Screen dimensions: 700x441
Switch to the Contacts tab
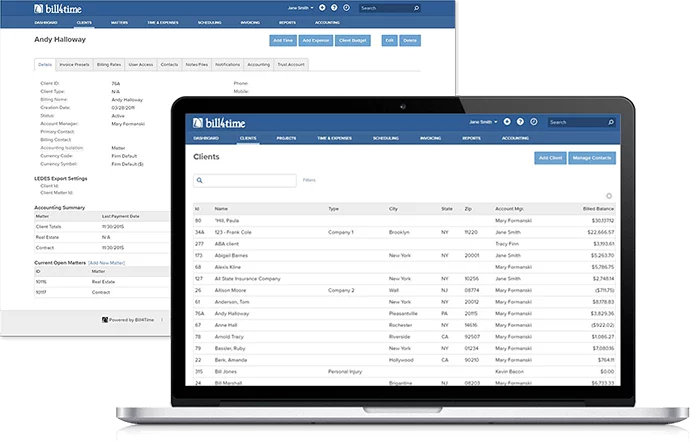tap(169, 65)
